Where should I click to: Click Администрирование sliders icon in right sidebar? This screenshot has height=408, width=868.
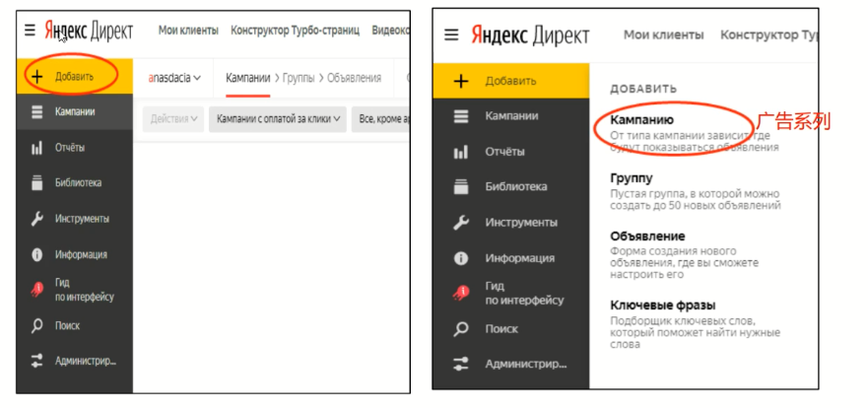coord(460,365)
